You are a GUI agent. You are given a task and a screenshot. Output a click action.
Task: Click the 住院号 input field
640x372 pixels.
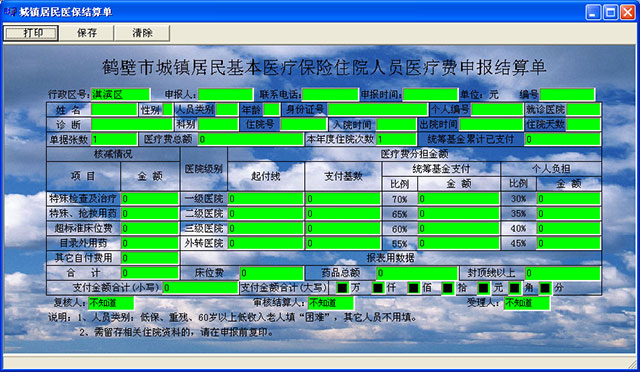[x=304, y=124]
